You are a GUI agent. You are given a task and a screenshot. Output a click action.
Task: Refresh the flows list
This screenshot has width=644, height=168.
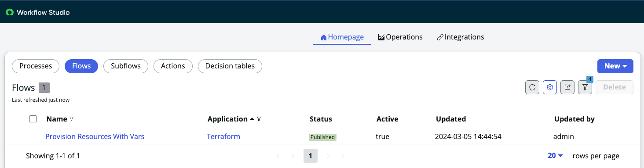[x=532, y=87]
